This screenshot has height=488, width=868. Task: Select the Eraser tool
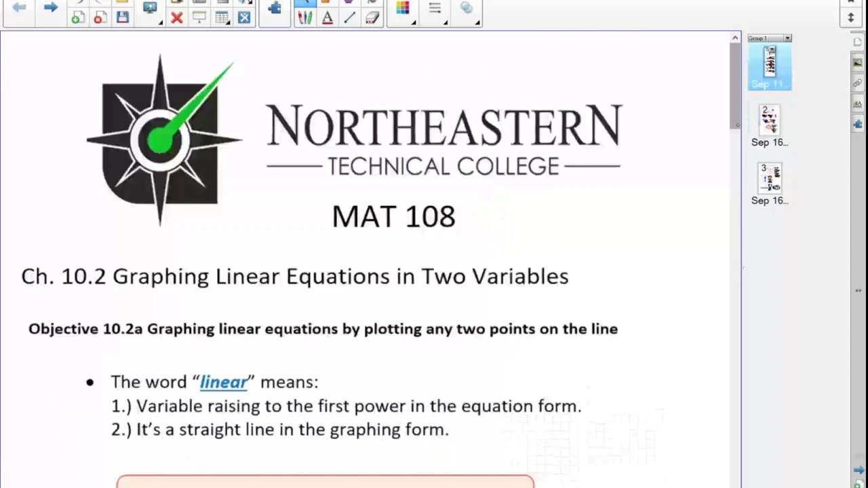click(x=372, y=18)
